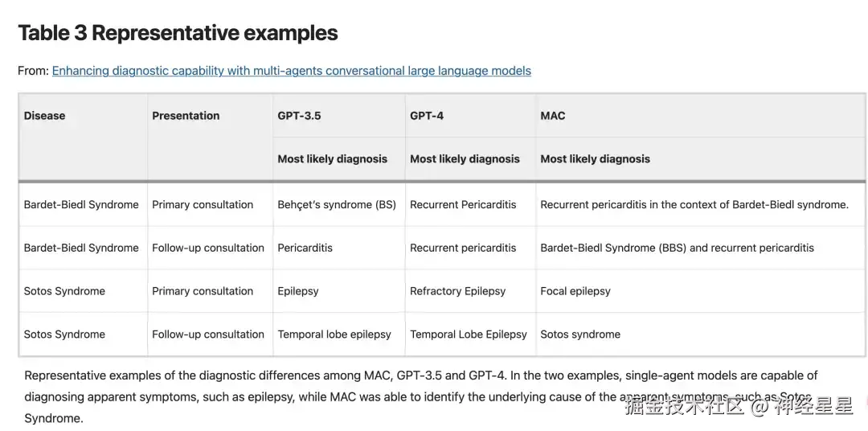Click the Chinese watermark text at bottom right

(x=738, y=406)
